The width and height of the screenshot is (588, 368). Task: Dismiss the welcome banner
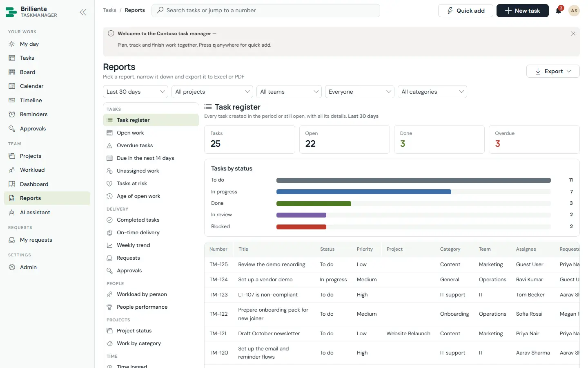click(x=573, y=34)
